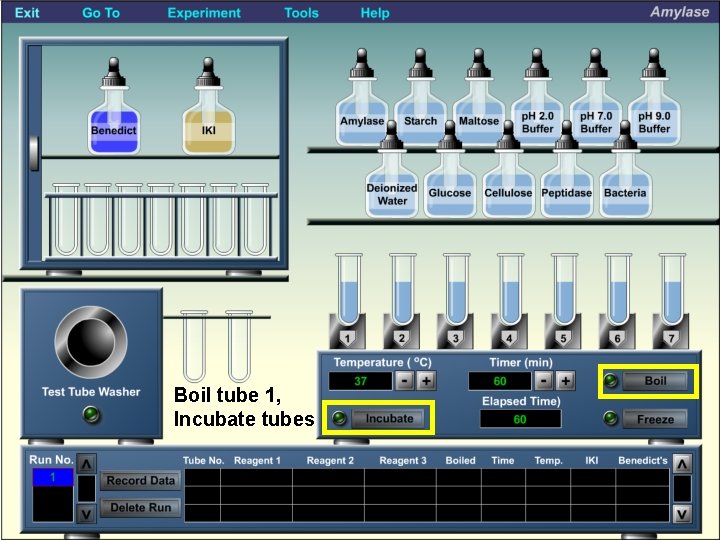Select run 1 in Run No. list
Viewport: 720px width, 540px height.
[x=53, y=478]
